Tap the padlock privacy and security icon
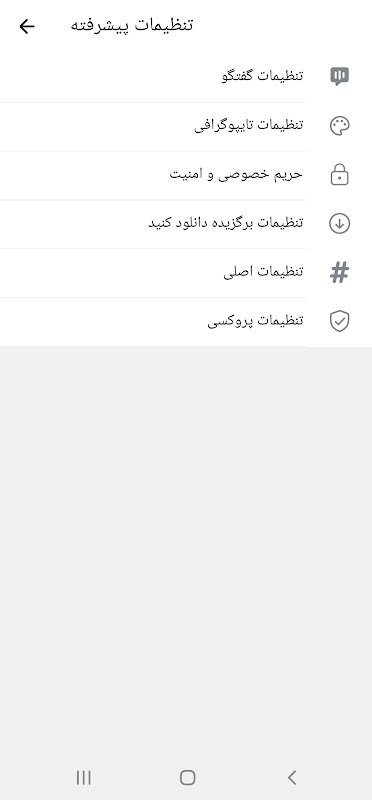Image resolution: width=372 pixels, height=800 pixels. [339, 174]
